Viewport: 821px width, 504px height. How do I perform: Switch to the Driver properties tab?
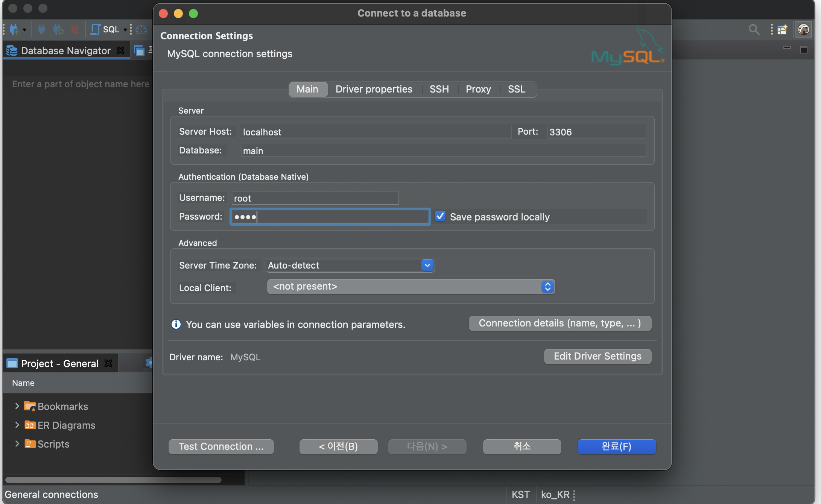[374, 89]
